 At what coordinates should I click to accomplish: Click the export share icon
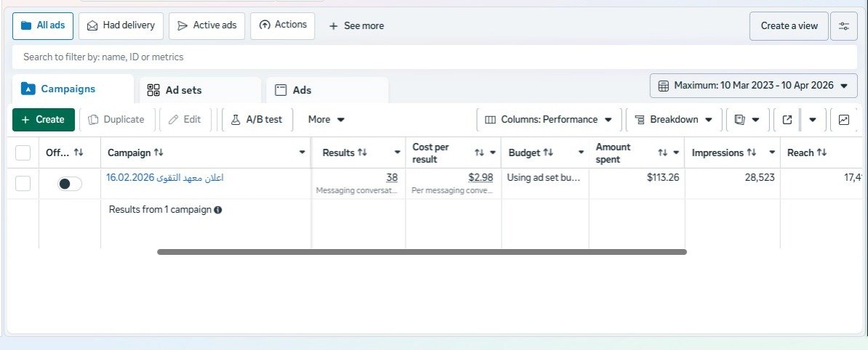coord(787,119)
